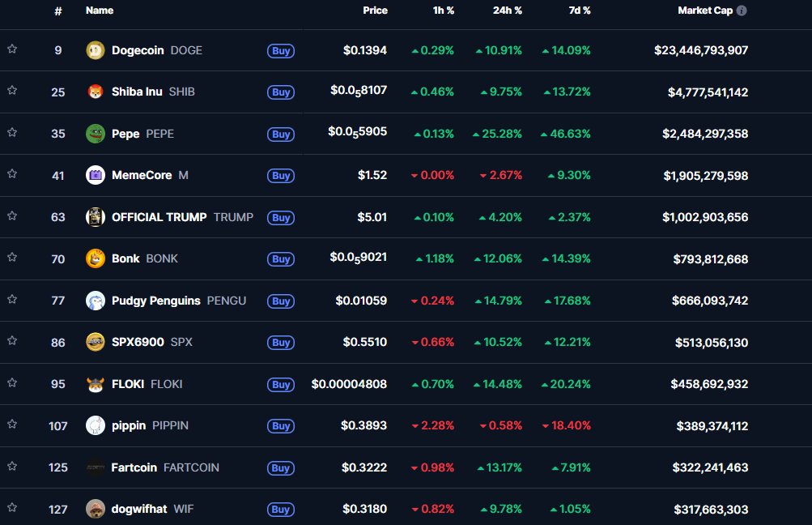Sort by Market Cap column header
Image resolution: width=812 pixels, height=525 pixels.
click(x=705, y=11)
